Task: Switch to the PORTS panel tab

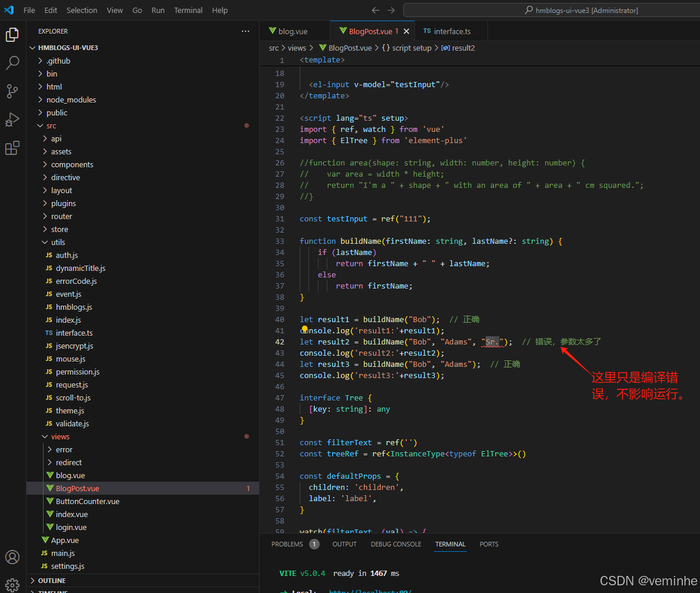Action: tap(489, 544)
